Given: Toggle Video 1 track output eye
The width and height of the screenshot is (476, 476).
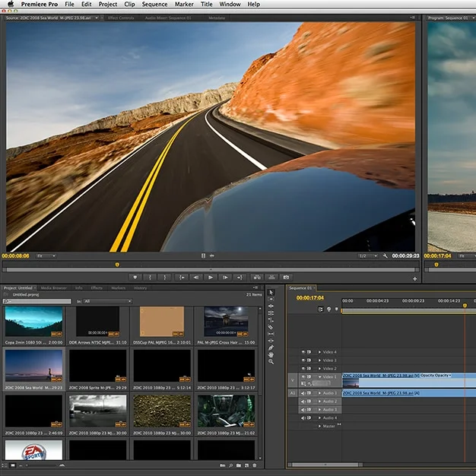Looking at the screenshot, I should pyautogui.click(x=303, y=376).
